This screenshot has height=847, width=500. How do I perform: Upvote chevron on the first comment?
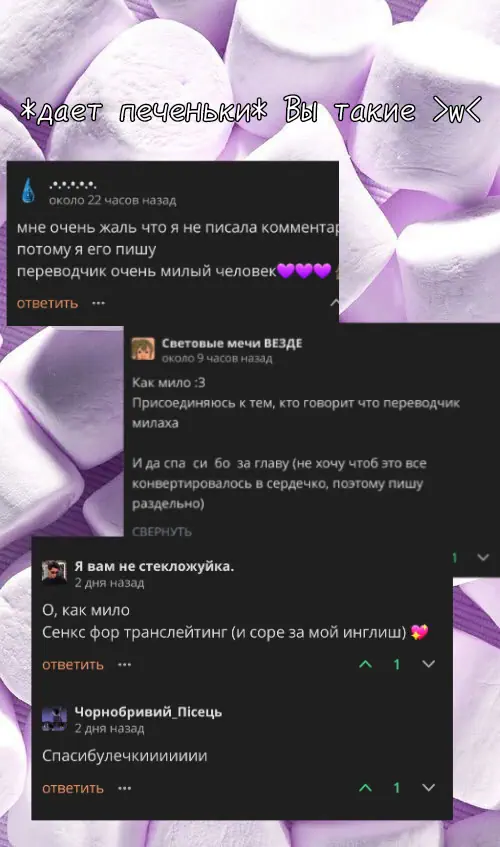[335, 302]
